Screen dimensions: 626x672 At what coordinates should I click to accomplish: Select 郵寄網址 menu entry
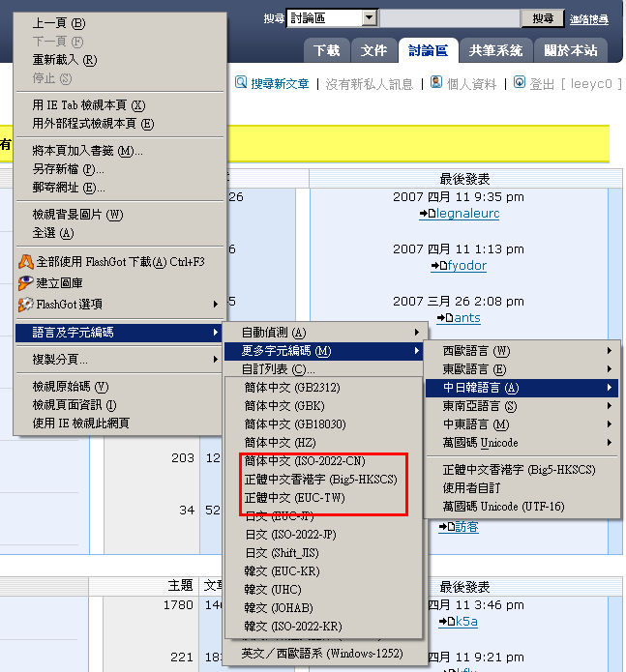coord(120,188)
